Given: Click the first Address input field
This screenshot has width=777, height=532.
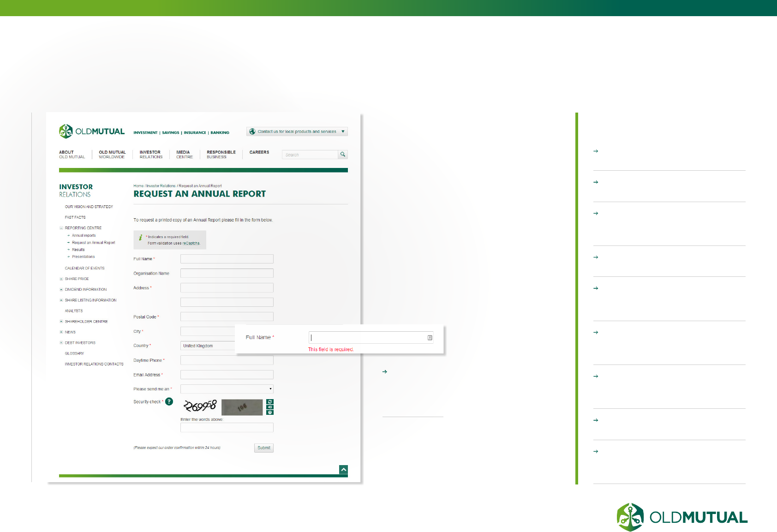Looking at the screenshot, I should [227, 288].
